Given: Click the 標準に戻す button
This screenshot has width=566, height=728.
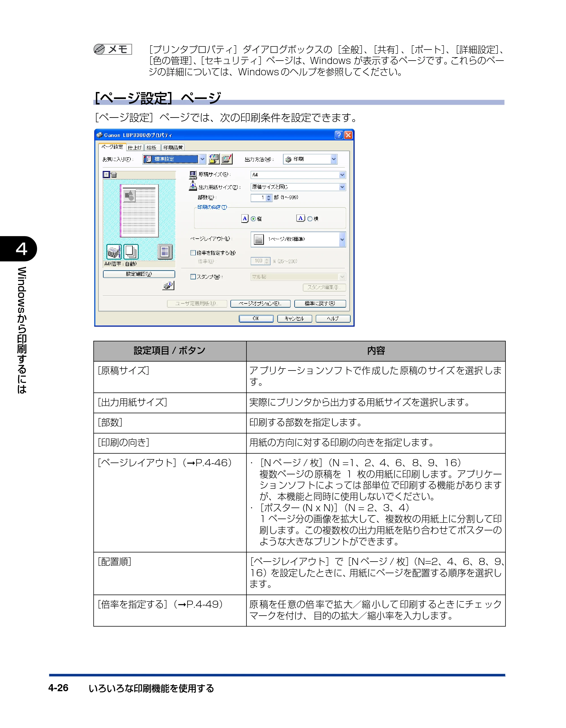Looking at the screenshot, I should click(320, 304).
